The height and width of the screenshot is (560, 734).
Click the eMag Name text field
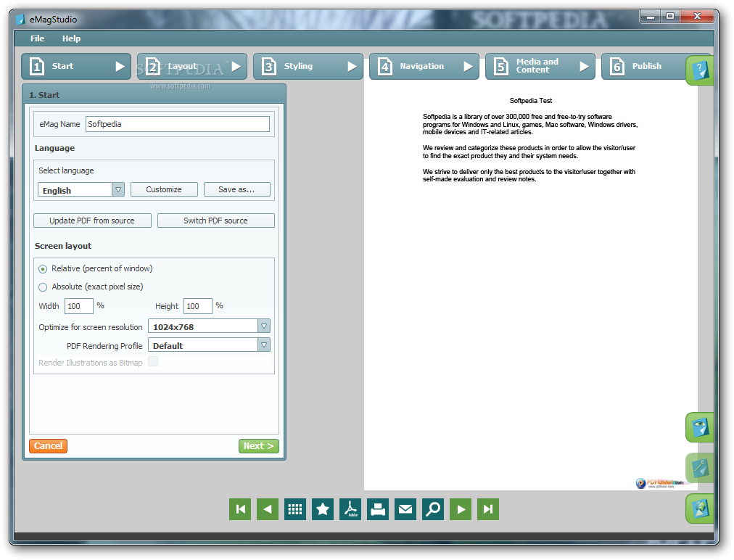click(178, 124)
